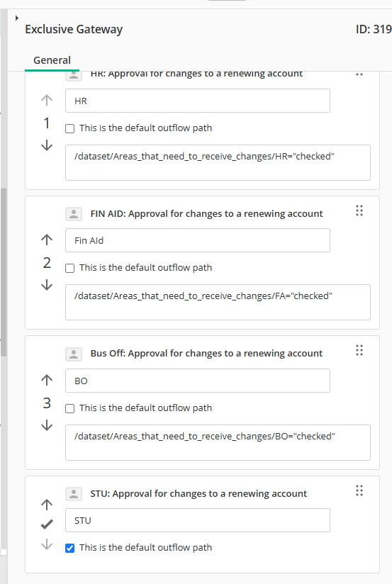The width and height of the screenshot is (392, 584).
Task: Move Fin Aid path up arrow
Action: tap(47, 240)
